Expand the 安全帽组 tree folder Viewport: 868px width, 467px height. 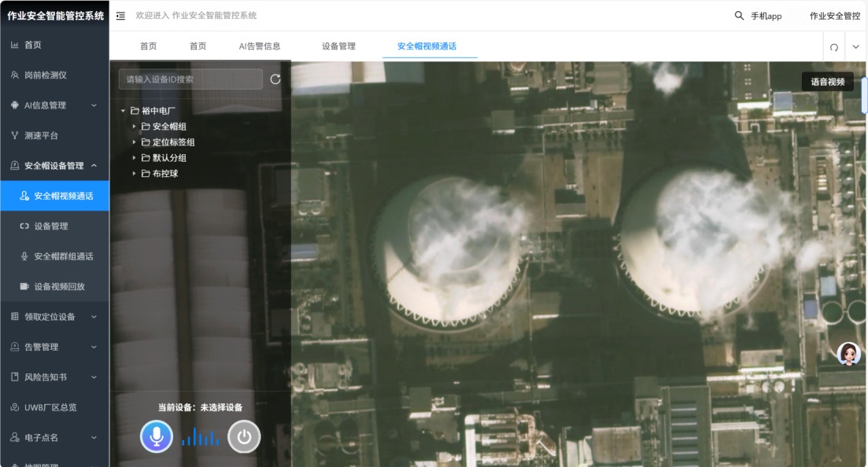coord(135,127)
